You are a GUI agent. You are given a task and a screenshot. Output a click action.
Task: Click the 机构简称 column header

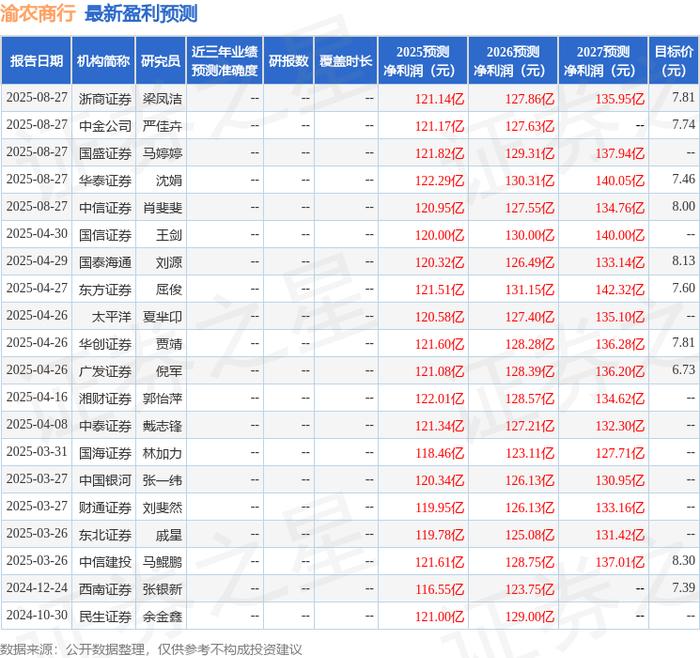click(103, 61)
